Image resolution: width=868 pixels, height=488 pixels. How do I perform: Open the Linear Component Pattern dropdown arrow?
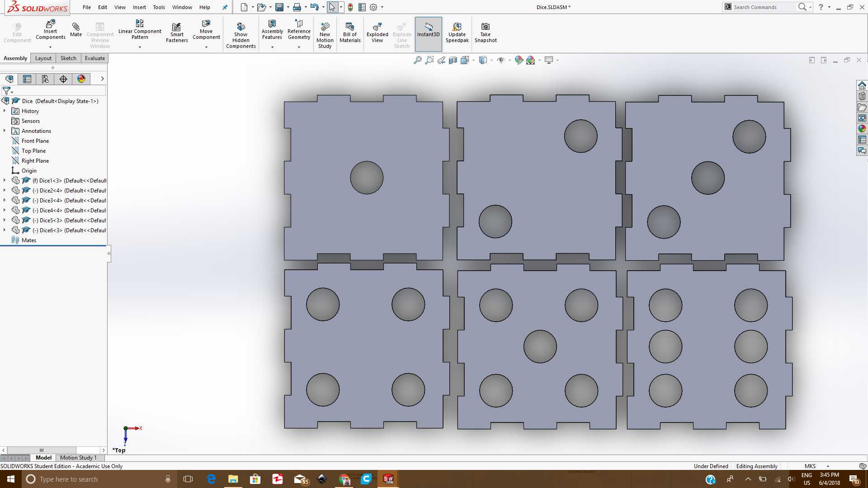[x=140, y=47]
